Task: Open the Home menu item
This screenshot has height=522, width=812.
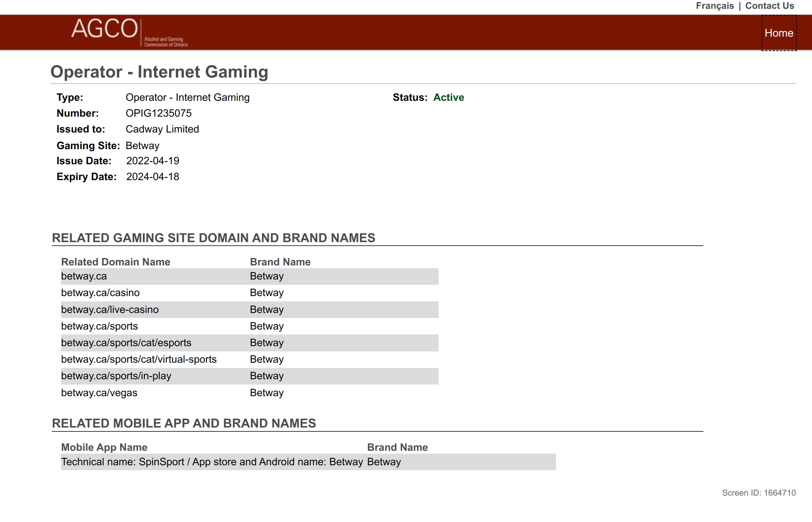Action: pyautogui.click(x=779, y=33)
